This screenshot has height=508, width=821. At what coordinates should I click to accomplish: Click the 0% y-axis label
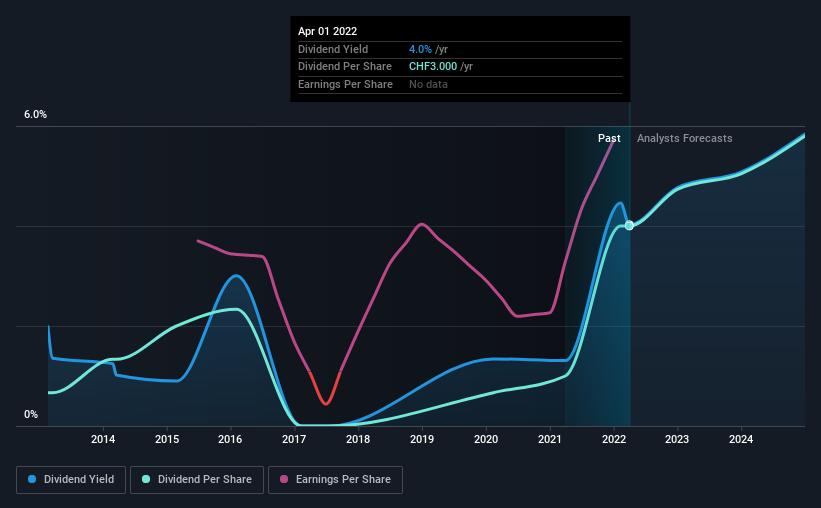31,414
